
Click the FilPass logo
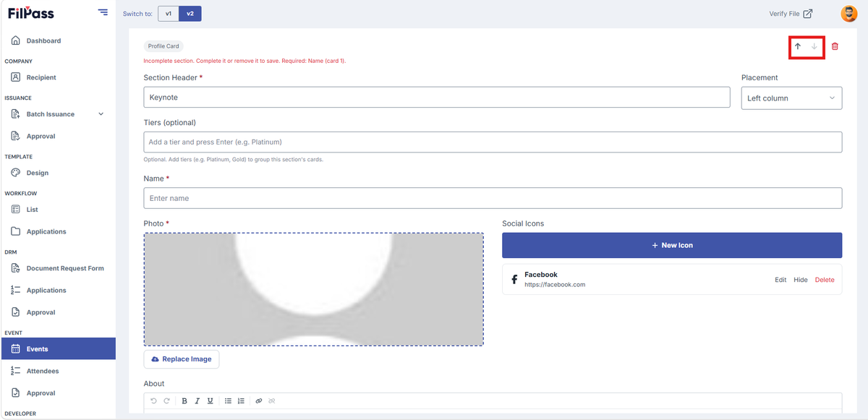pos(31,13)
